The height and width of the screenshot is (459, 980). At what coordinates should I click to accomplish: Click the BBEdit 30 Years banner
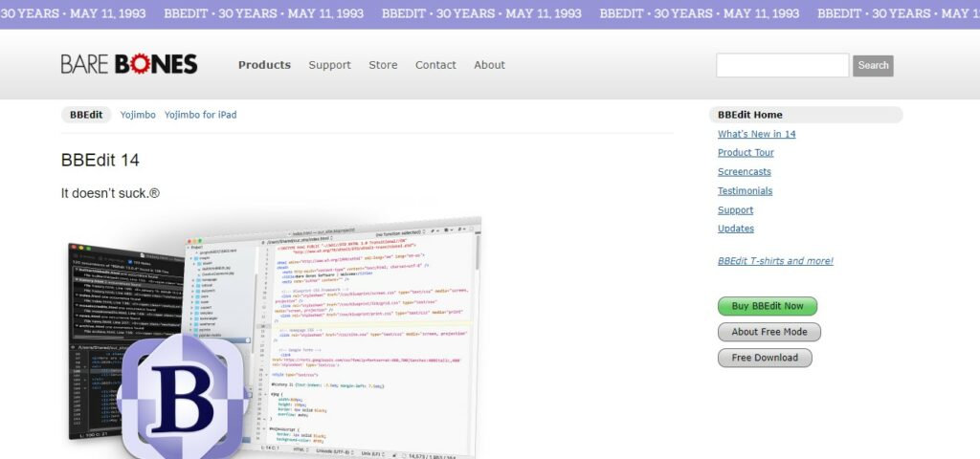(490, 13)
